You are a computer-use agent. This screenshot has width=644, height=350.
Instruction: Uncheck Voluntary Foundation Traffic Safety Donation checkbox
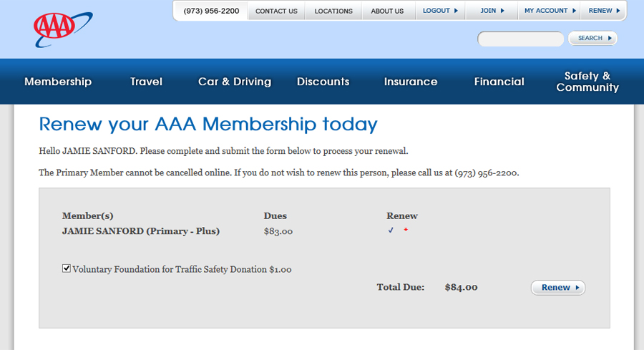[x=66, y=268]
